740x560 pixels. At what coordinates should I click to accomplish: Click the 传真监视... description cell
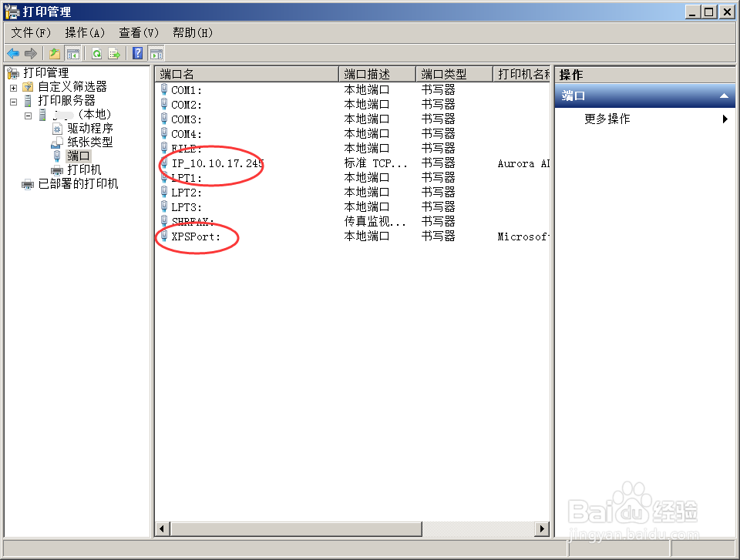[375, 221]
